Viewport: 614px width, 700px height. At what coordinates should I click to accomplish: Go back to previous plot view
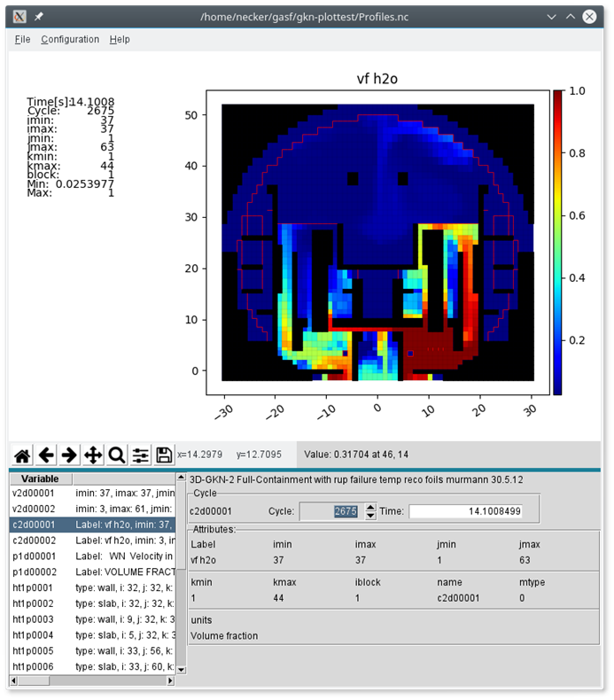pyautogui.click(x=46, y=455)
